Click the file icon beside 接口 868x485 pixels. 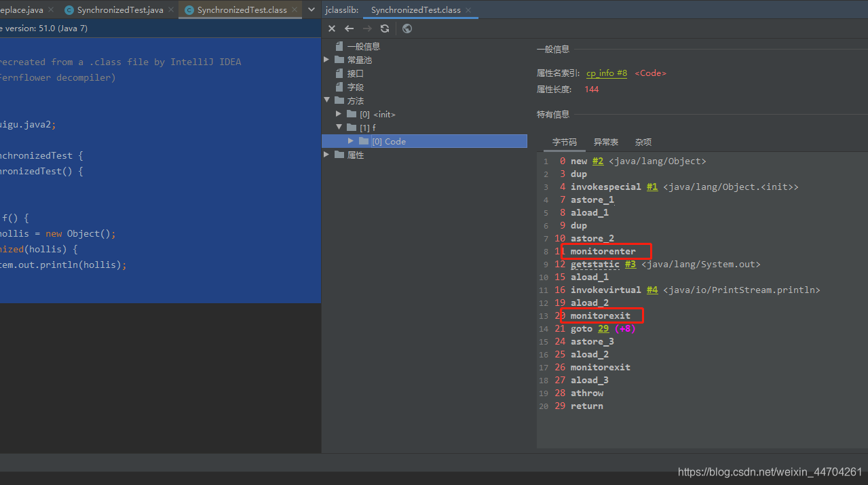(339, 73)
